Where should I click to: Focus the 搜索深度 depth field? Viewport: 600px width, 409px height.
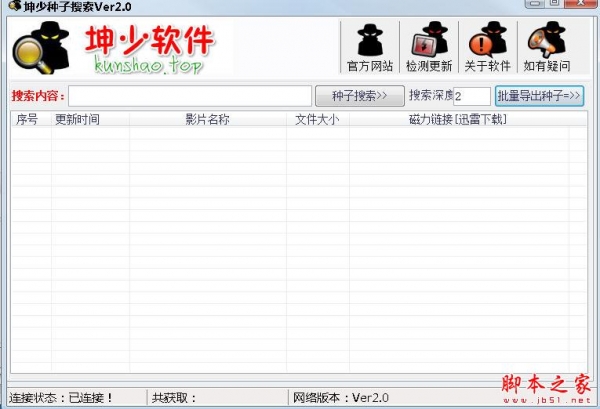472,96
